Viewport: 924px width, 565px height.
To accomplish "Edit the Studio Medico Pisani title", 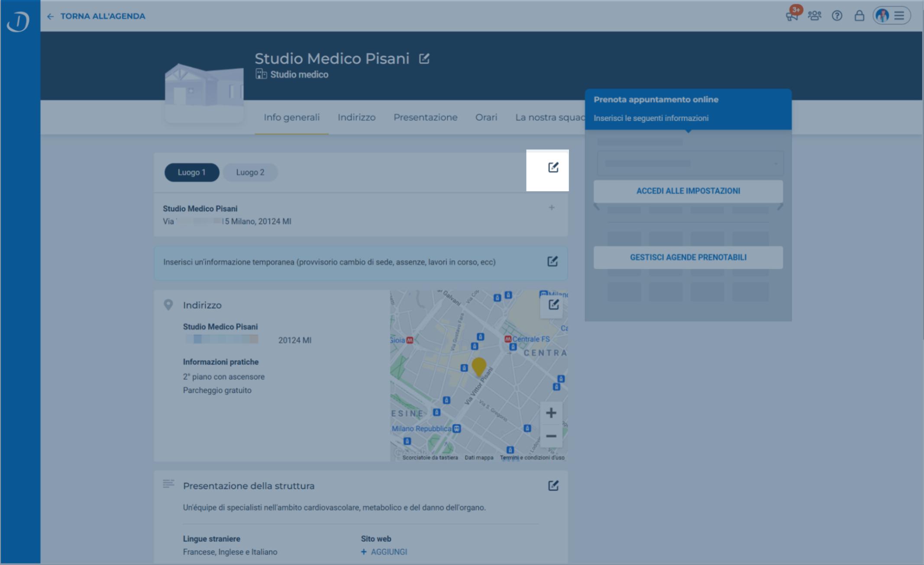I will pos(424,58).
